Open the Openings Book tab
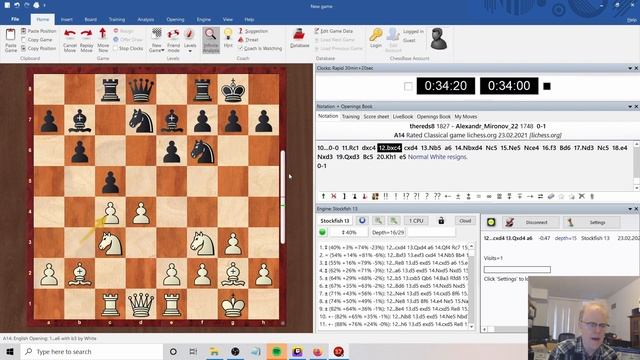This screenshot has width=640, height=360. (x=433, y=117)
